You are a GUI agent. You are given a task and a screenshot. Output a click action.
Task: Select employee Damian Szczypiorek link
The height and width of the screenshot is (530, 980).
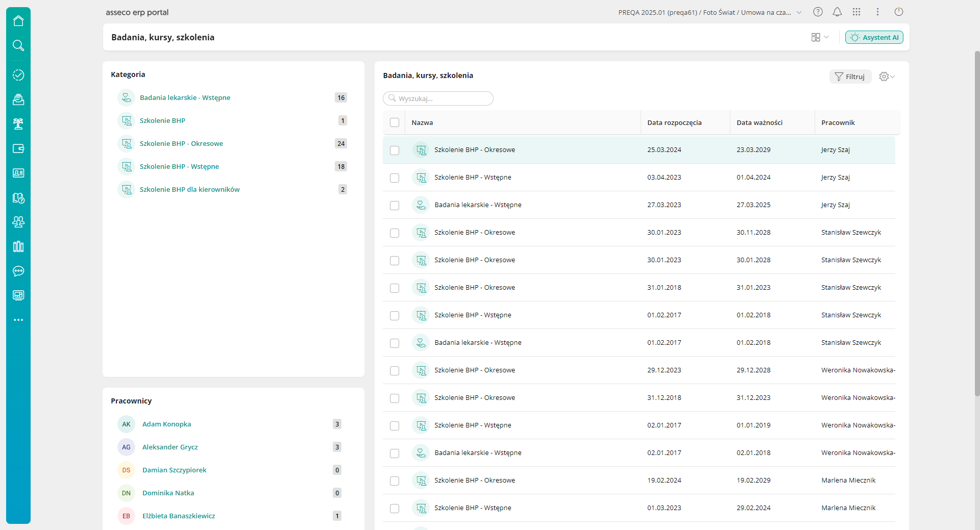coord(174,470)
